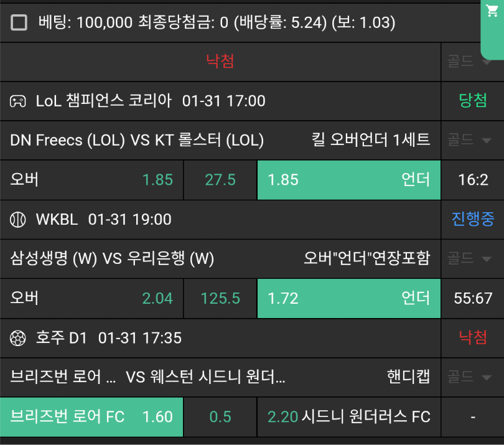This screenshot has width=504, height=445.
Task: Click the soccer ball icon
Action: pyautogui.click(x=17, y=338)
